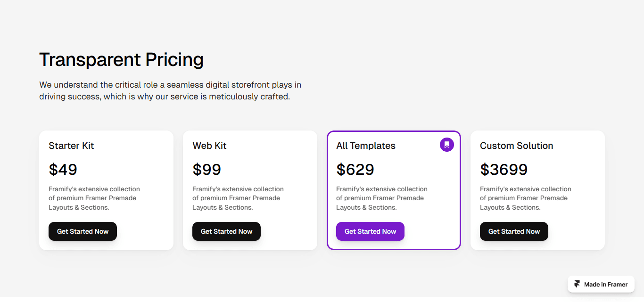Click the $49 price
Image resolution: width=644 pixels, height=302 pixels.
pyautogui.click(x=63, y=169)
